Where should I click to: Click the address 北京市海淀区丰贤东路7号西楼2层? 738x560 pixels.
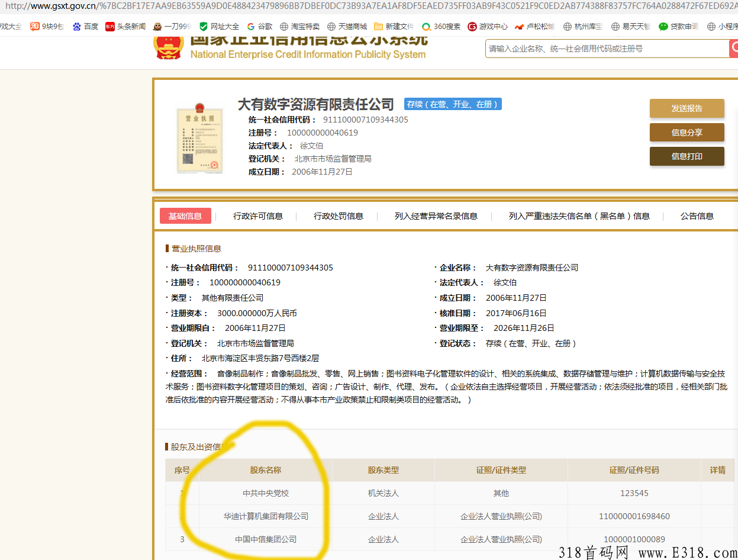[x=260, y=358]
